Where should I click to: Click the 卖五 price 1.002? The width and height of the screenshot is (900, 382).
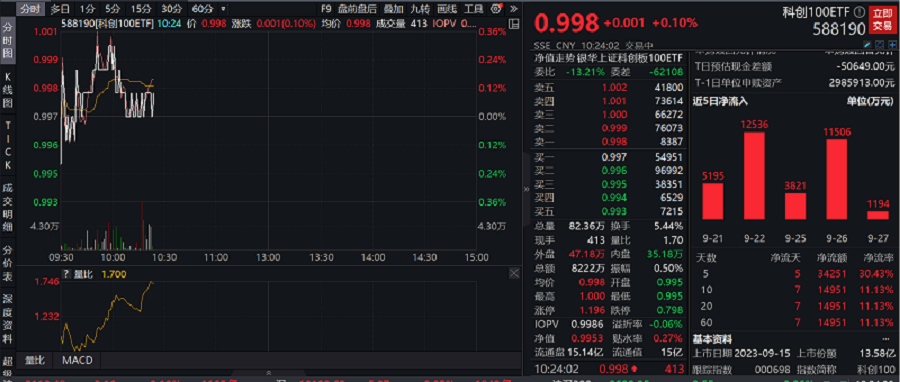pyautogui.click(x=614, y=87)
